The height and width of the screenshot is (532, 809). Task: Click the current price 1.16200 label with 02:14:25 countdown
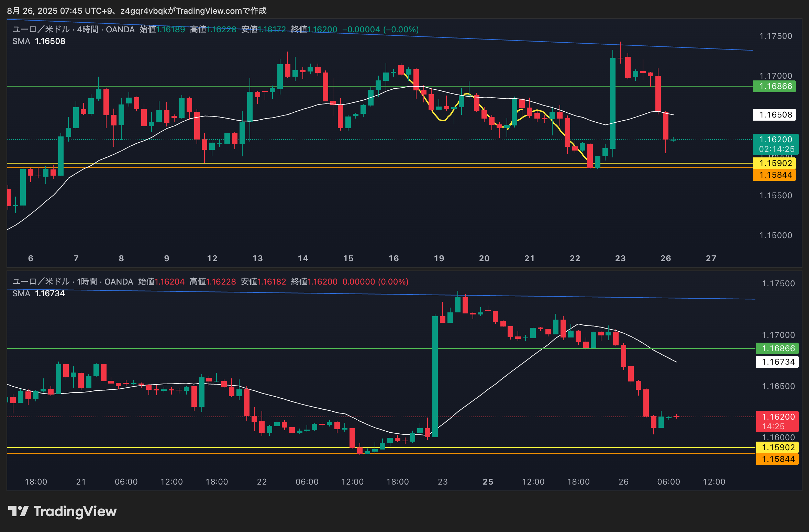(775, 144)
